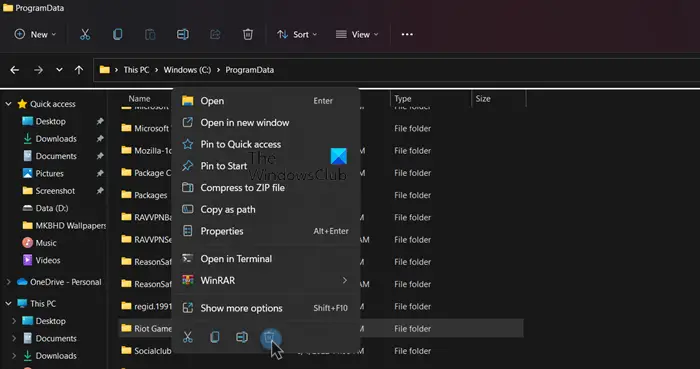Choose Open in Terminal
700x369 pixels.
(x=266, y=259)
